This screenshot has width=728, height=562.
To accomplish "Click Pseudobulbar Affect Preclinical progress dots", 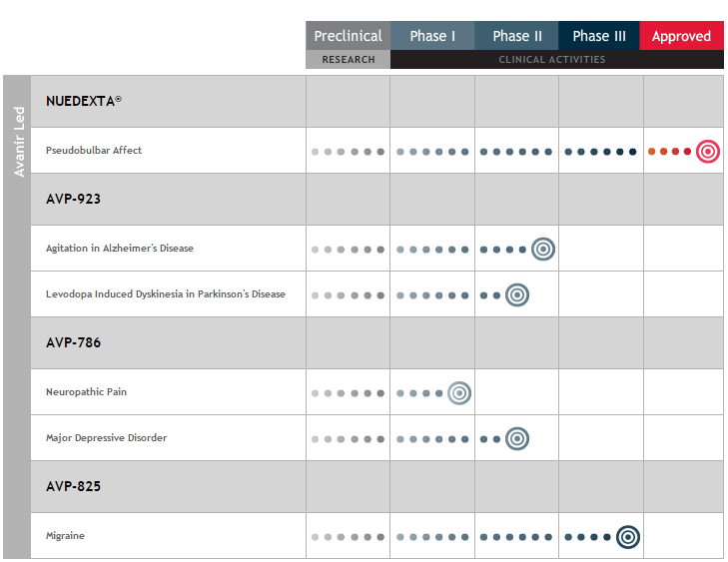I will (348, 152).
